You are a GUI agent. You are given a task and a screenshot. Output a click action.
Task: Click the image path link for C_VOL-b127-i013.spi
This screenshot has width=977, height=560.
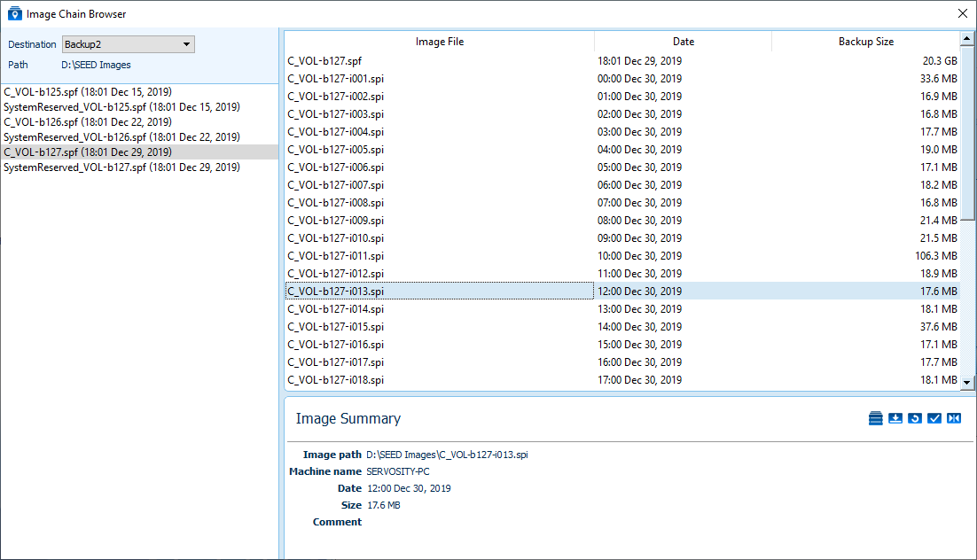tap(446, 454)
